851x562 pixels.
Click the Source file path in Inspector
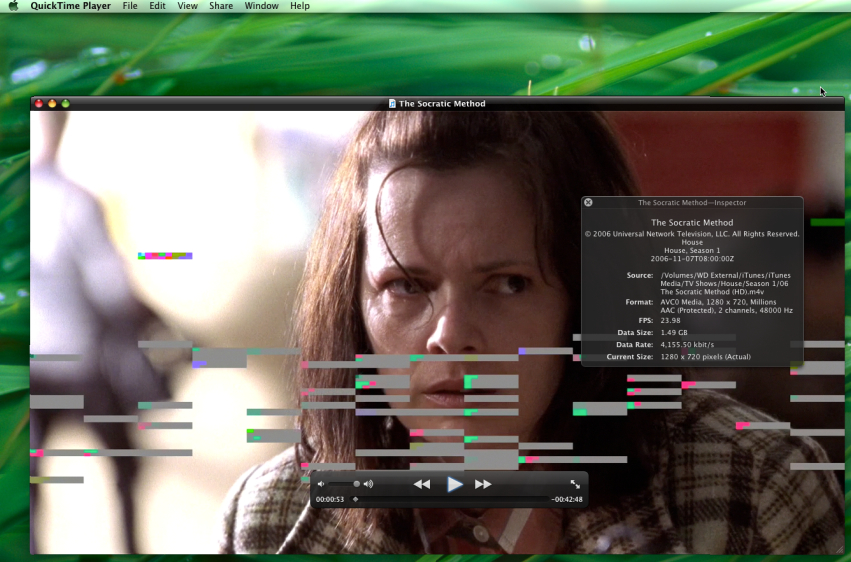(x=725, y=283)
